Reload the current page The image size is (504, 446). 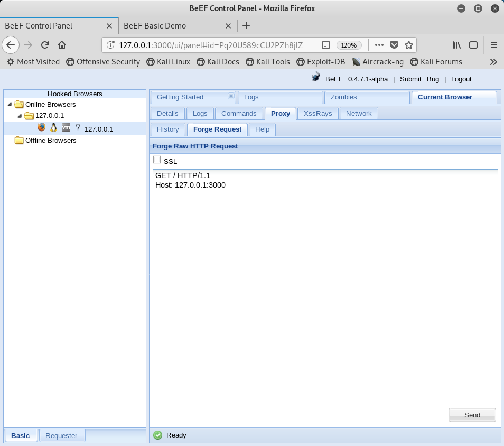pos(45,45)
